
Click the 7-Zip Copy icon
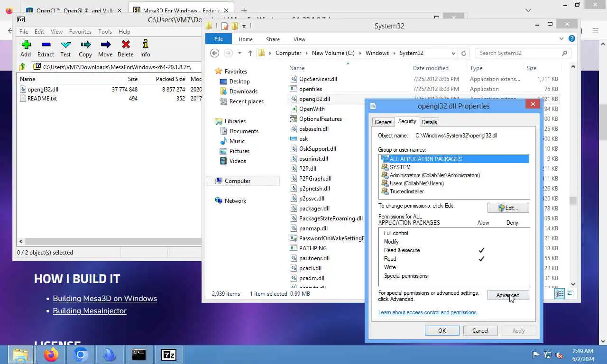85,45
